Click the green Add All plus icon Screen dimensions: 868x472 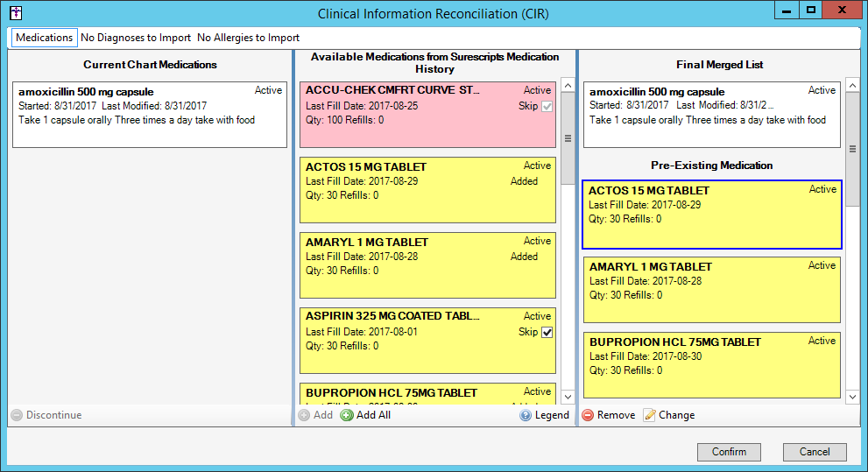pos(347,415)
